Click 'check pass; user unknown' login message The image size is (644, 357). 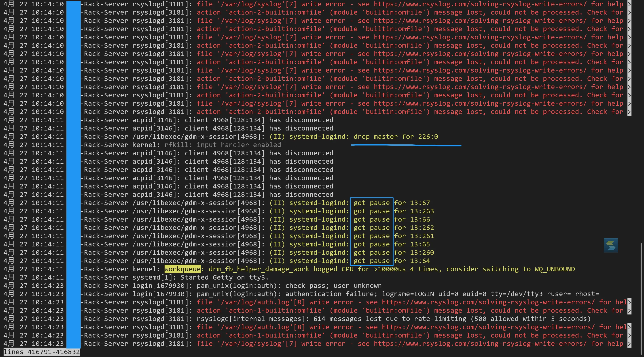tap(333, 286)
